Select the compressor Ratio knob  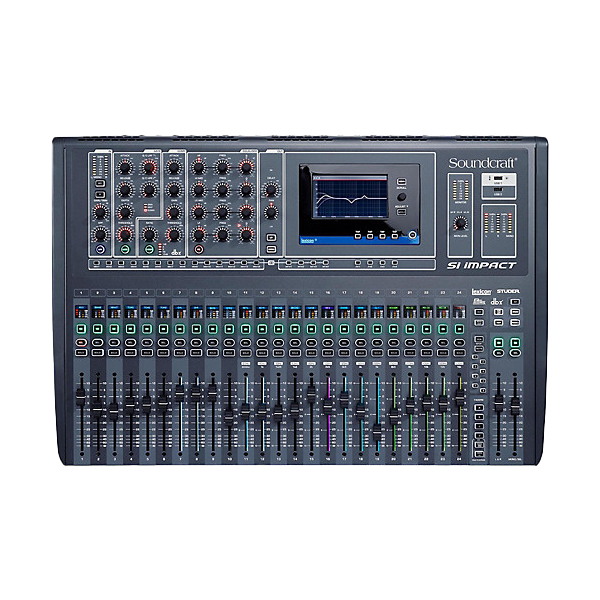tap(149, 234)
